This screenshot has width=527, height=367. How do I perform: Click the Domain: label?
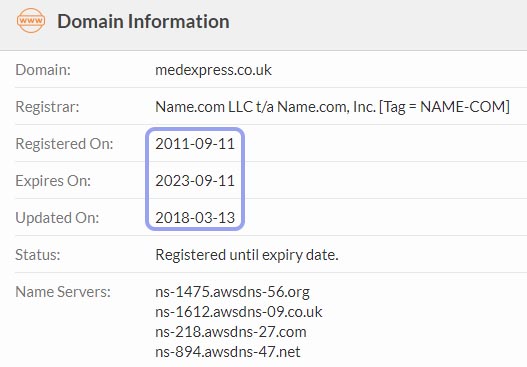pos(43,70)
